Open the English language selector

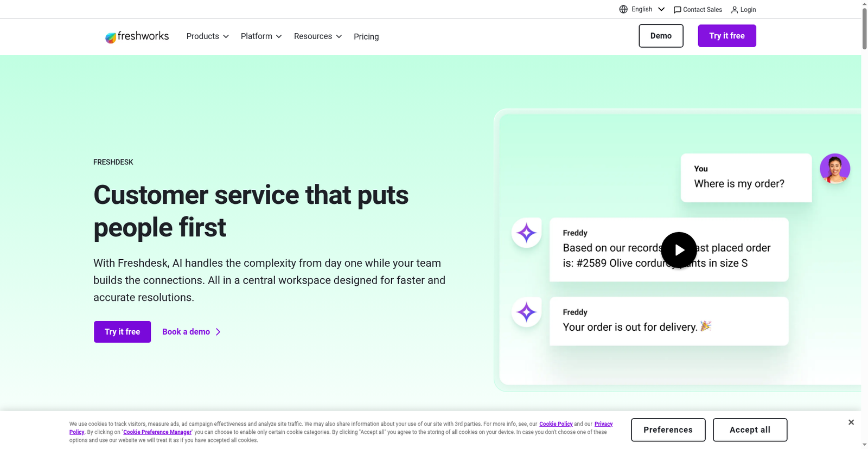(648, 9)
